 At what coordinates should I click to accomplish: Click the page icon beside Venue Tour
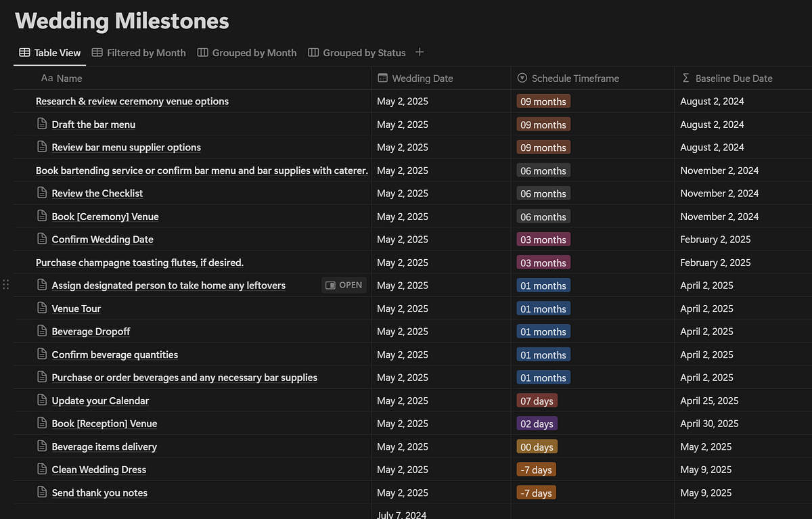(x=42, y=308)
